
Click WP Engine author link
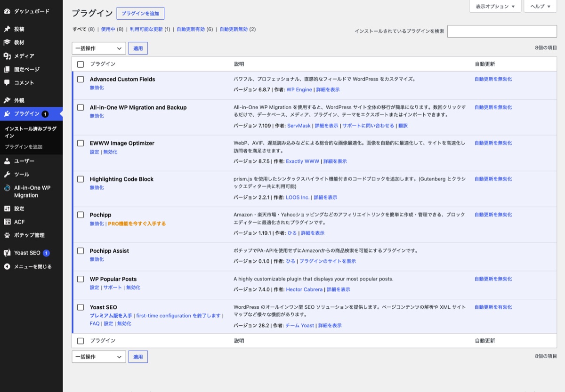[299, 89]
